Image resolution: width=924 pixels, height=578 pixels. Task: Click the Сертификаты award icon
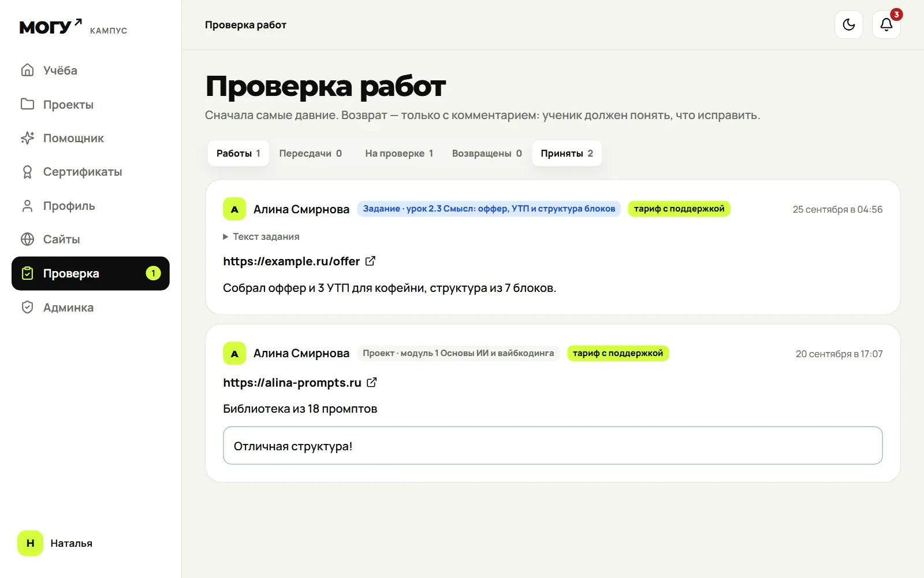pos(27,172)
